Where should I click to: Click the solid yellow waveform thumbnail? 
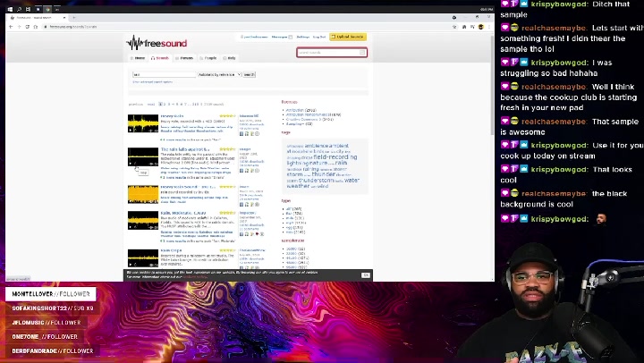tap(143, 194)
